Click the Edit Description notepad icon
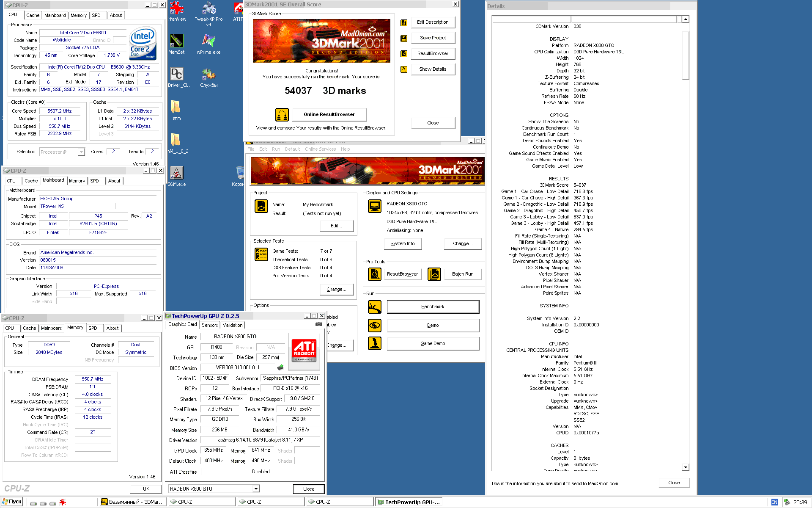This screenshot has height=508, width=812. click(x=404, y=22)
